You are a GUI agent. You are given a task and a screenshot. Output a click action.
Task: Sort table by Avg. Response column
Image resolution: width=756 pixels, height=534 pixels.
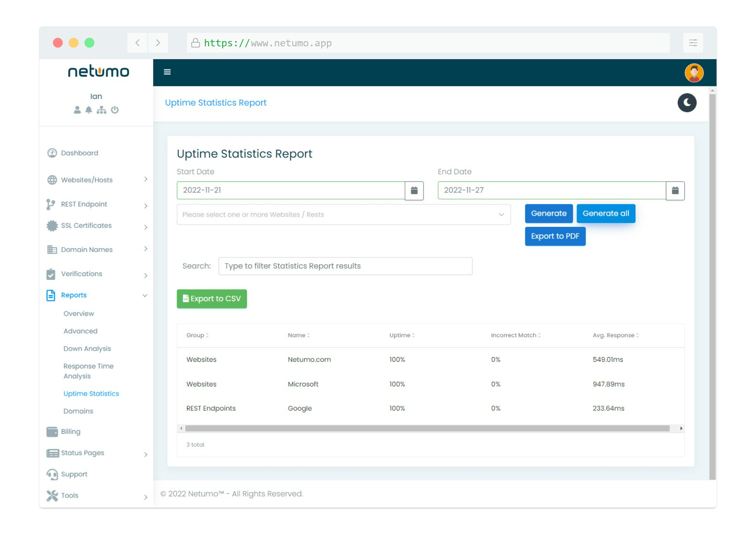[616, 336]
